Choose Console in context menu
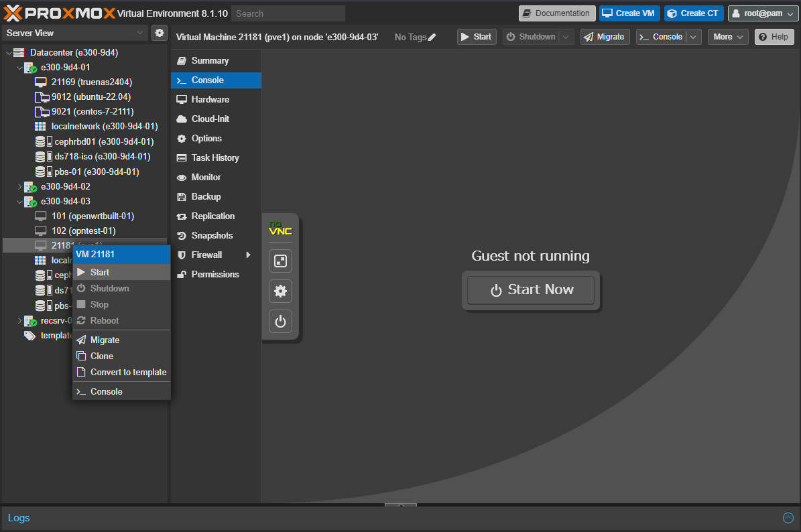Image resolution: width=801 pixels, height=532 pixels. point(121,391)
